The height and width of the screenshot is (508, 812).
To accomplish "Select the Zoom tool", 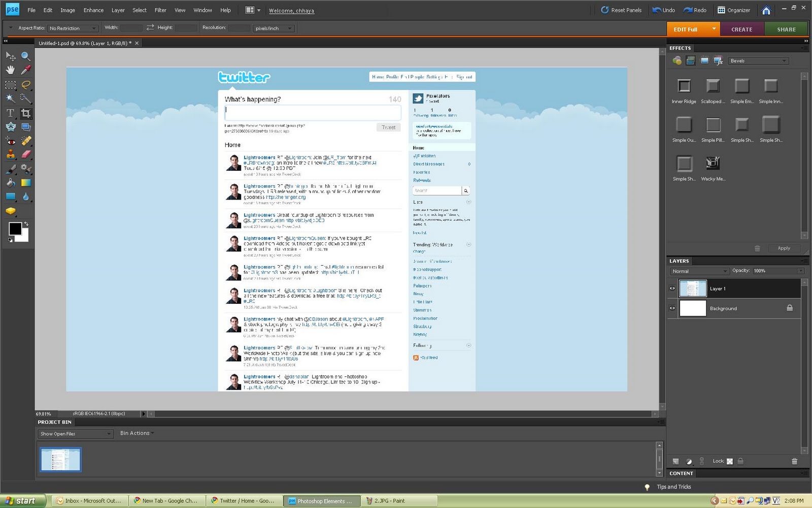I will point(26,56).
